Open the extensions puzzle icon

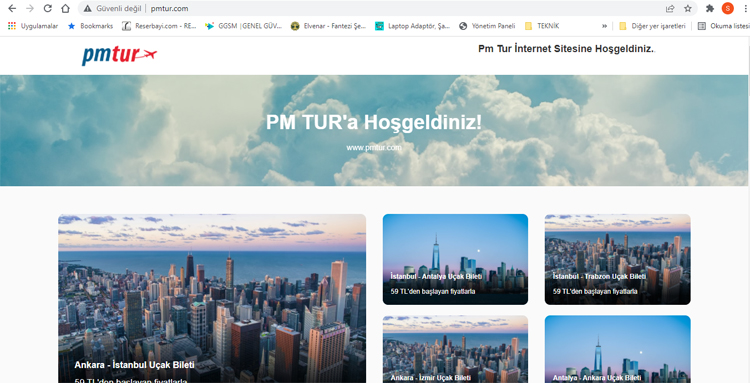tap(710, 8)
